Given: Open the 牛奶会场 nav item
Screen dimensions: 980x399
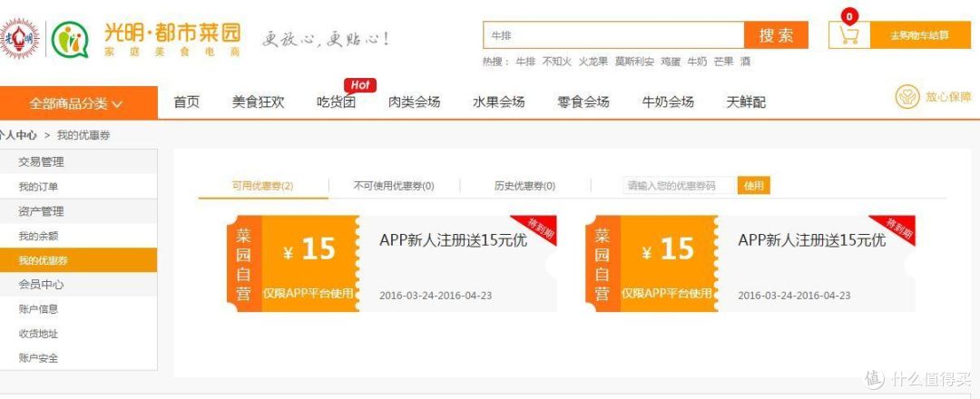Looking at the screenshot, I should tap(668, 102).
